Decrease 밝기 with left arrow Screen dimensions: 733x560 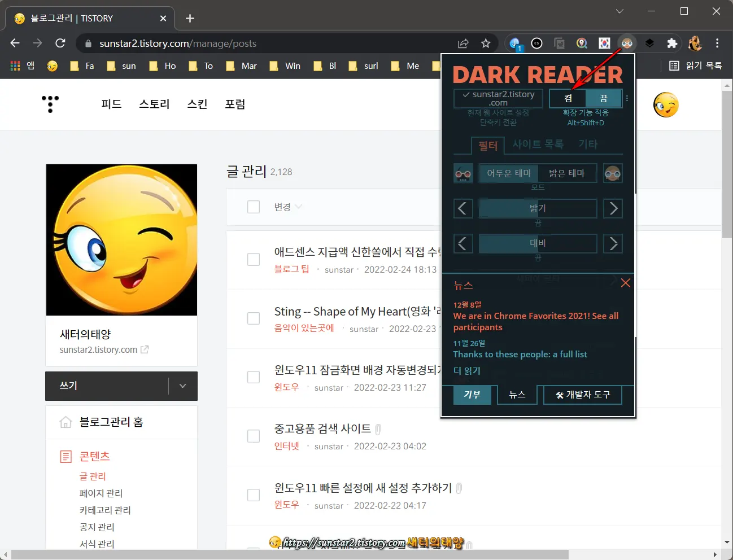tap(463, 209)
